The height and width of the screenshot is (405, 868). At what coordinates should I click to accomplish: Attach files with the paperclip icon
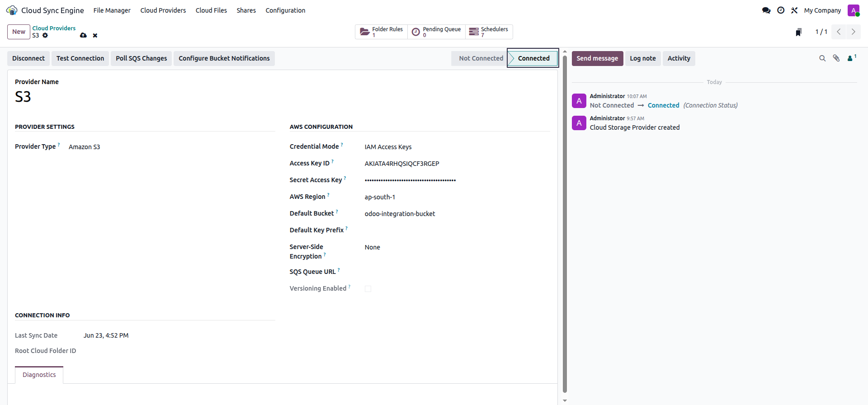point(836,58)
